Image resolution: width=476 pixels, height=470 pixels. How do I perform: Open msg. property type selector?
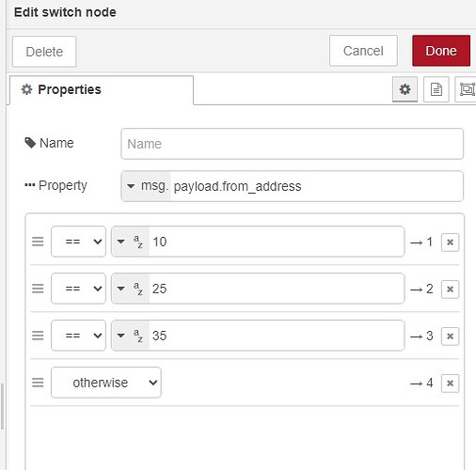[146, 186]
